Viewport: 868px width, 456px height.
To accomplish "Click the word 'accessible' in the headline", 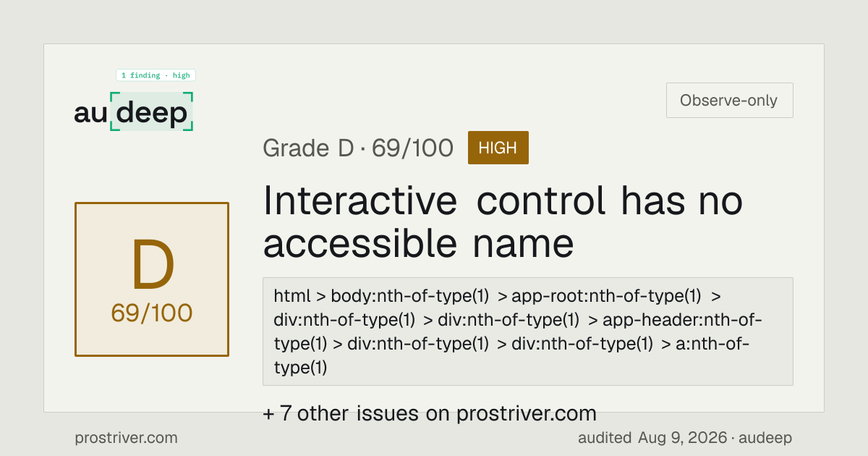I will [360, 243].
